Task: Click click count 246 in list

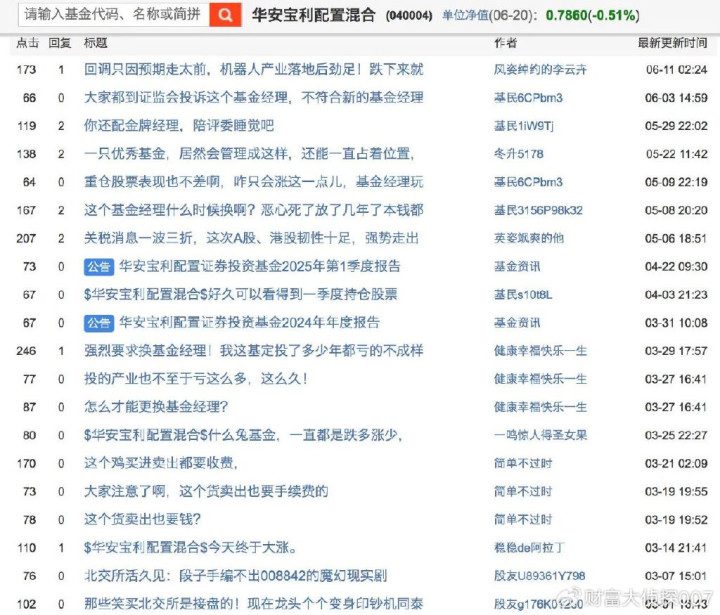Action: pyautogui.click(x=26, y=350)
